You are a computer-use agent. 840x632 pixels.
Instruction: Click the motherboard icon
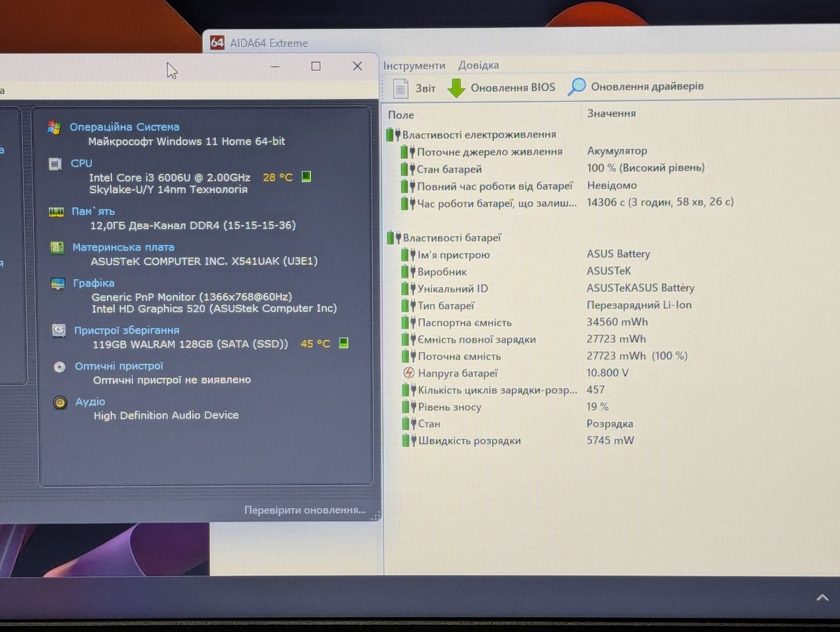(56, 247)
